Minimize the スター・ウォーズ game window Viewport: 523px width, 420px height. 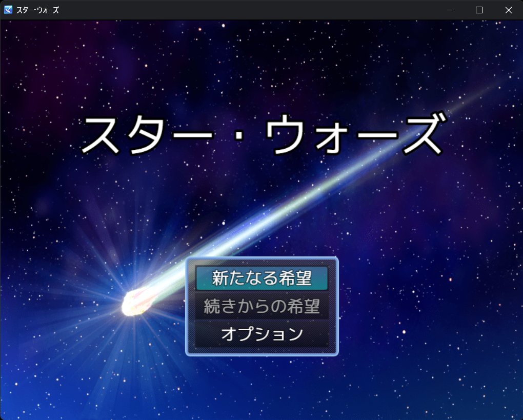pyautogui.click(x=450, y=10)
